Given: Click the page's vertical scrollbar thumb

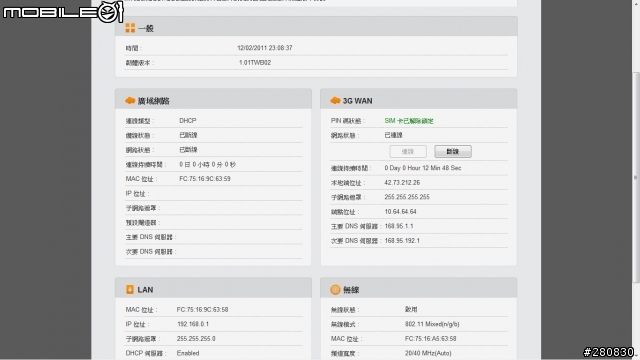Looking at the screenshot, I should coord(636,178).
